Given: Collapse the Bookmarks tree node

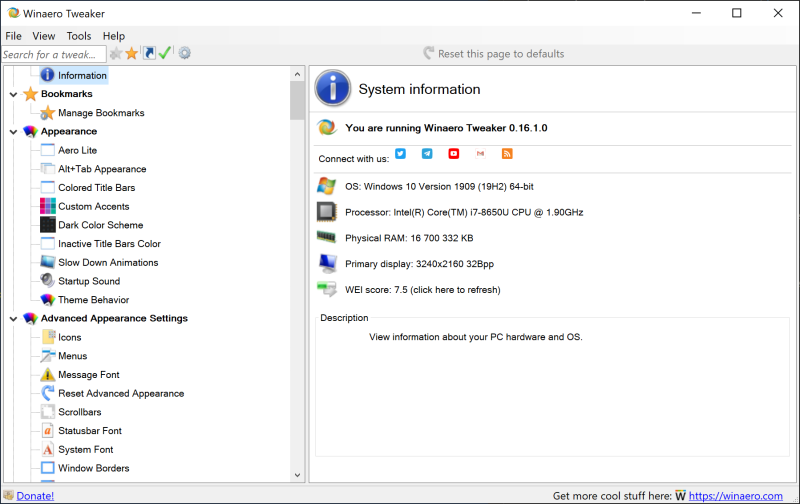Looking at the screenshot, I should click(13, 94).
